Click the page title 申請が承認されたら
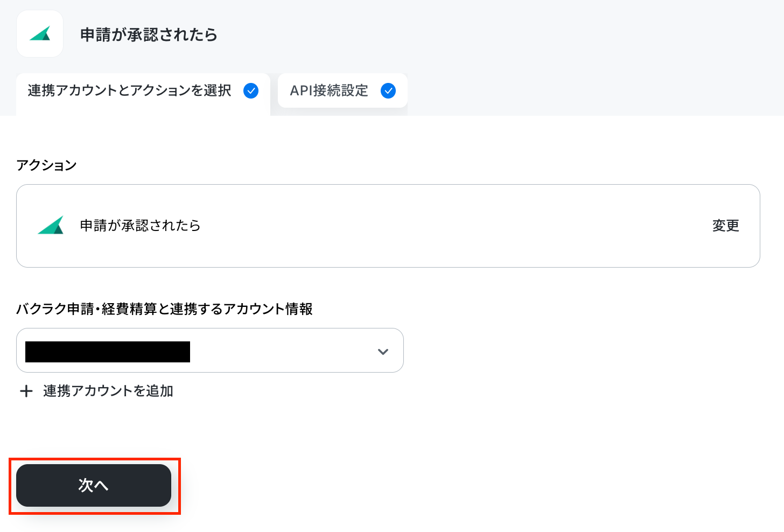Image resolution: width=784 pixels, height=532 pixels. [x=149, y=34]
